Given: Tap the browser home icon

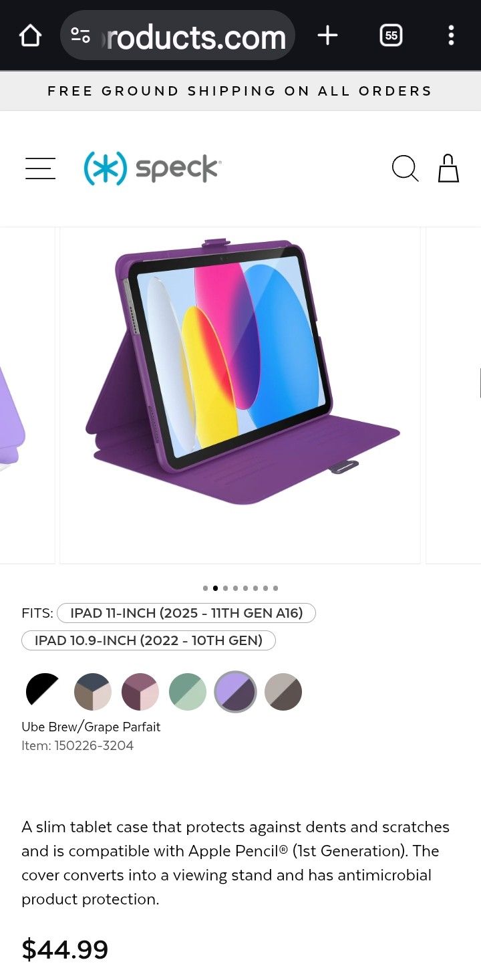Looking at the screenshot, I should [30, 35].
